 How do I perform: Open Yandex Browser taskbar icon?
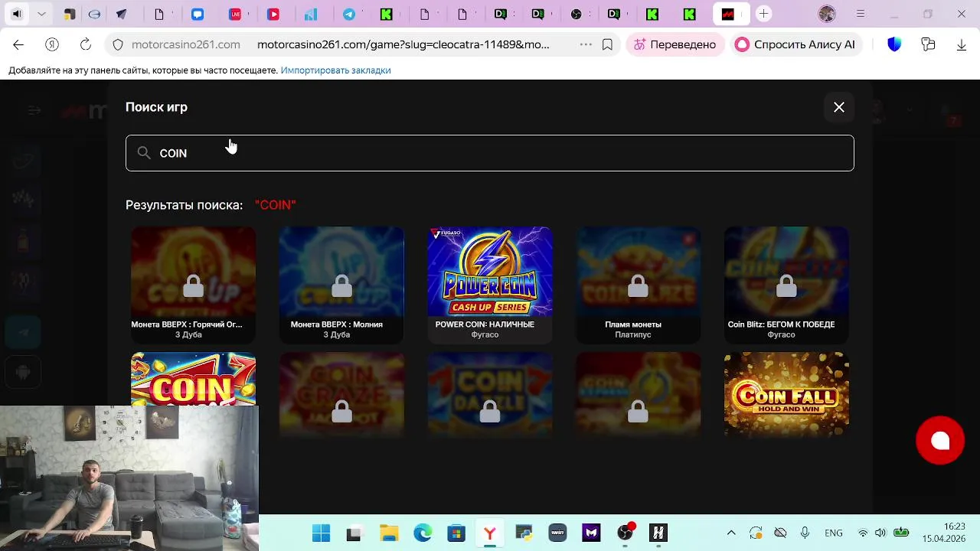[490, 533]
